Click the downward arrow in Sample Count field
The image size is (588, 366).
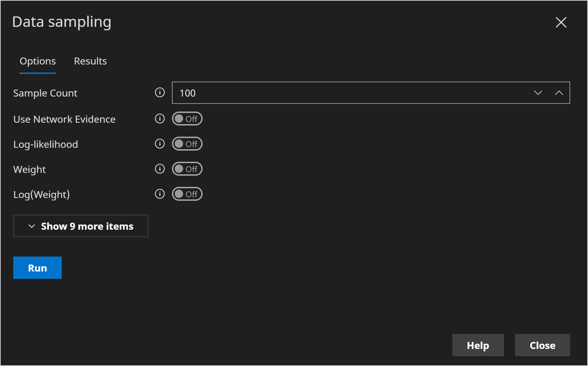538,93
